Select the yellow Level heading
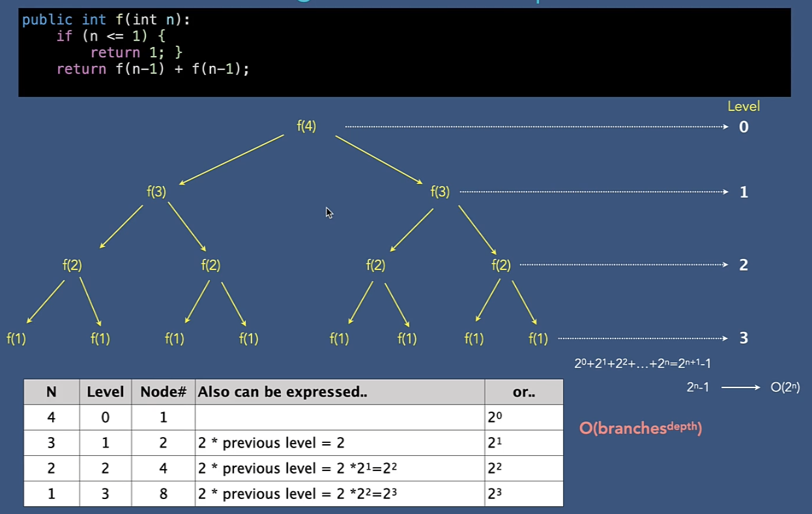 click(x=742, y=106)
